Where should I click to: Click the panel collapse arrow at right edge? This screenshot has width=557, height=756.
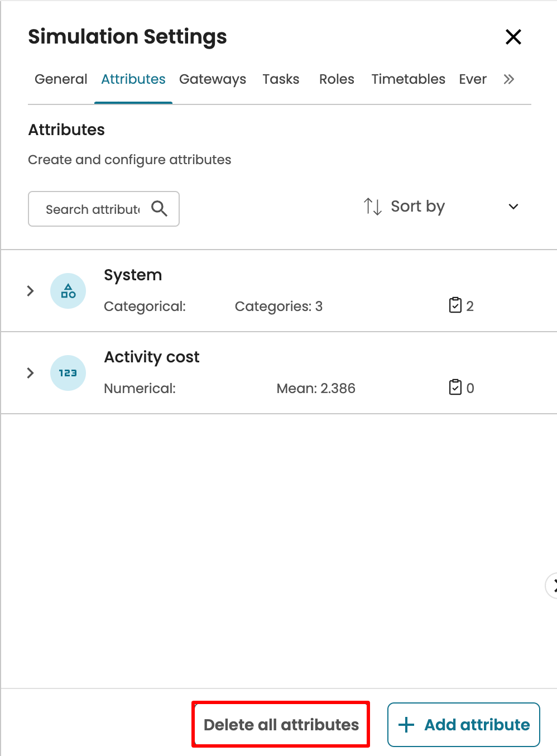[x=553, y=585]
